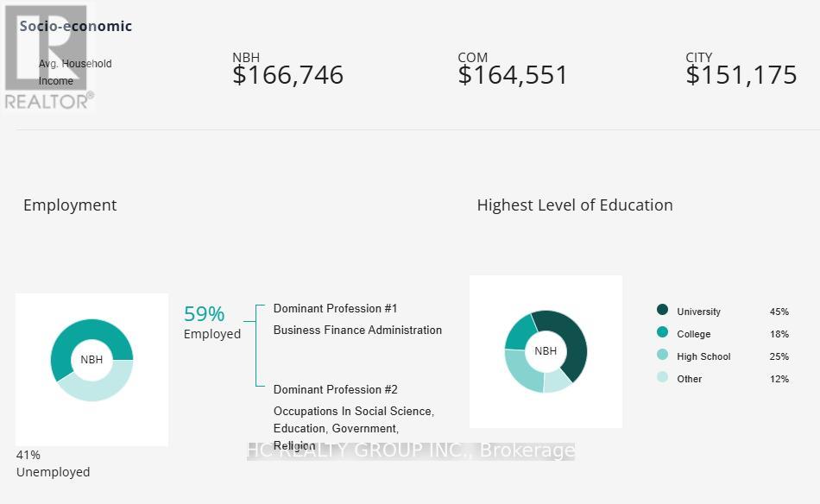Viewport: 820px width, 504px height.
Task: Select the COM average income value $164,551
Action: click(513, 75)
